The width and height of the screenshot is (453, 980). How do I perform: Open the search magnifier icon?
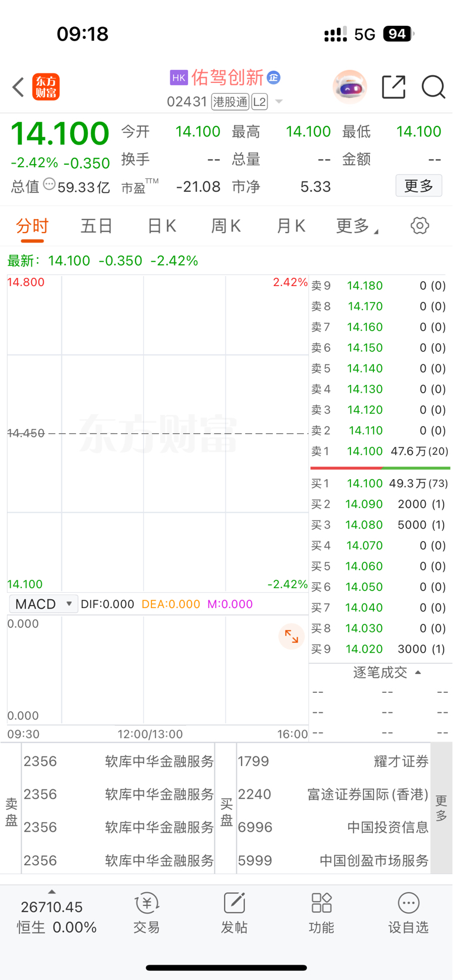[433, 87]
